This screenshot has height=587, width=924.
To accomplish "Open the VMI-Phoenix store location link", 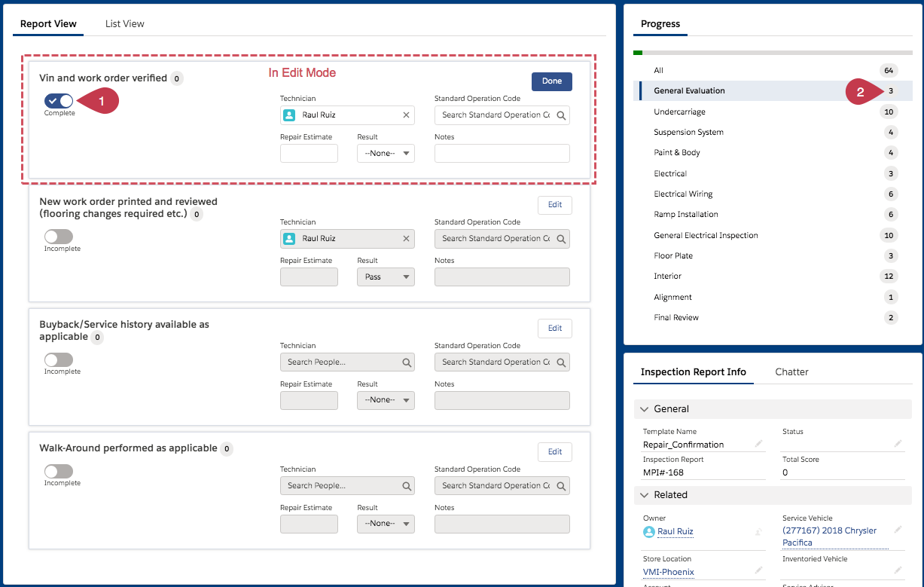I will (669, 572).
